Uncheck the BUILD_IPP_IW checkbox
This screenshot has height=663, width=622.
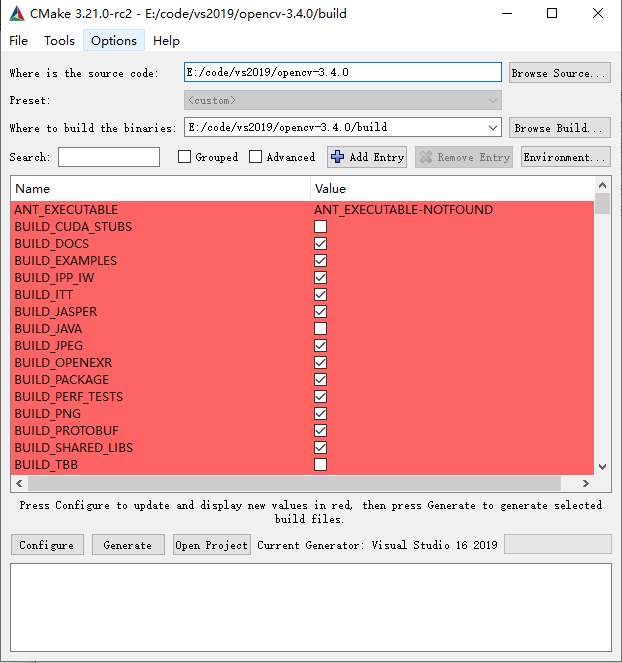coord(321,277)
